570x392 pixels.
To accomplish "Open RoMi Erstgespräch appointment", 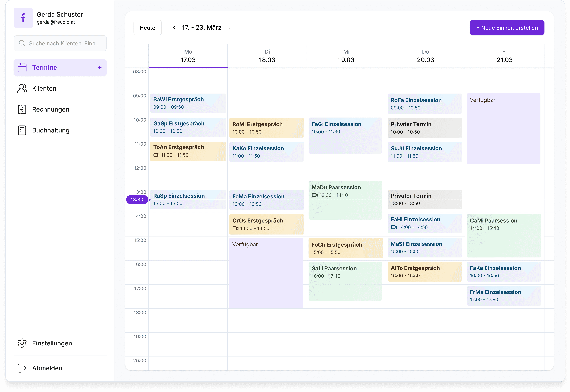I will pos(267,128).
